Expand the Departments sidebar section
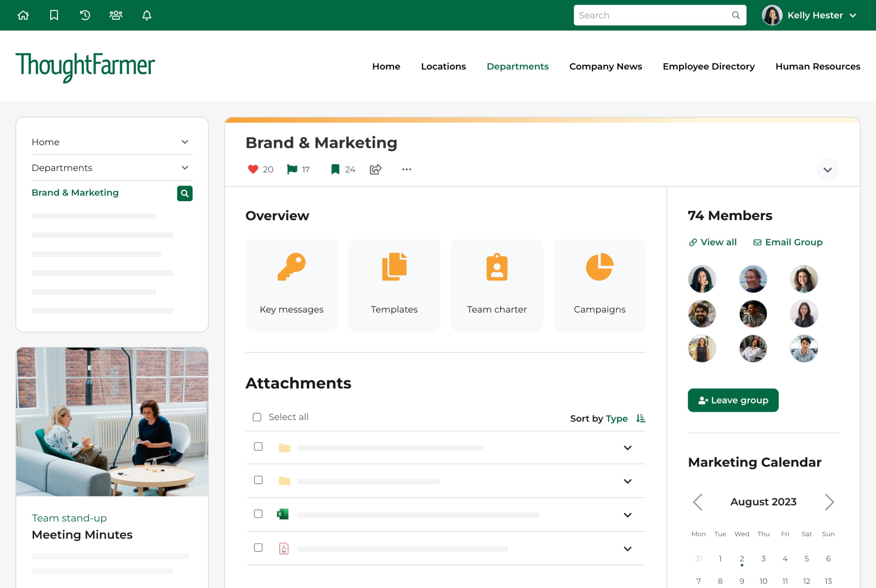 (x=185, y=168)
